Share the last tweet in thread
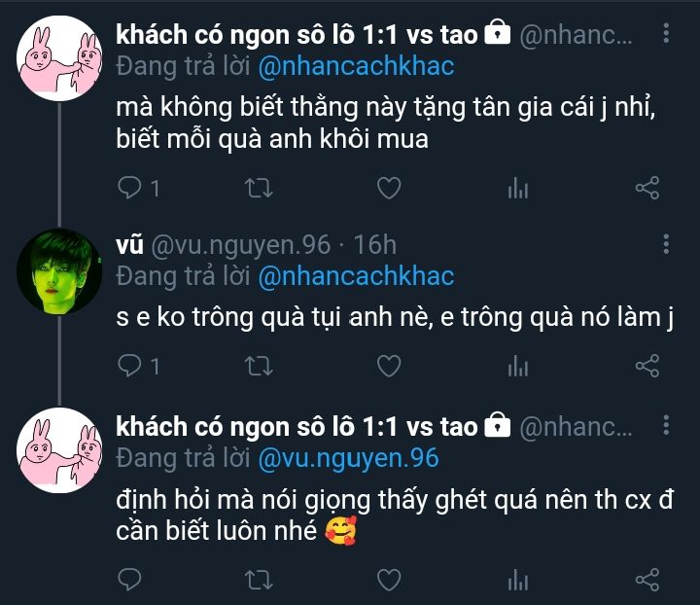Image resolution: width=700 pixels, height=605 pixels. coord(647,580)
